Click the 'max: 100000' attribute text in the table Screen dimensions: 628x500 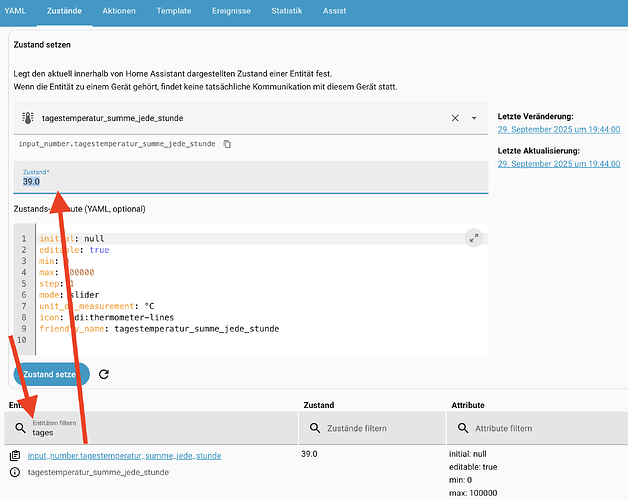[x=473, y=493]
